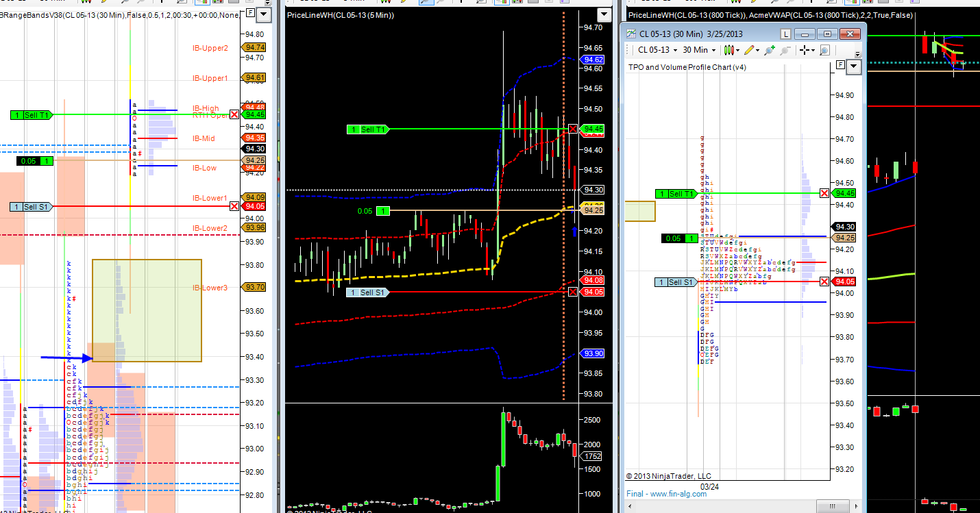The height and width of the screenshot is (513, 980).
Task: Click the © 2013 NinjaTrader, LLC text on the TPO chart
Action: click(x=669, y=476)
